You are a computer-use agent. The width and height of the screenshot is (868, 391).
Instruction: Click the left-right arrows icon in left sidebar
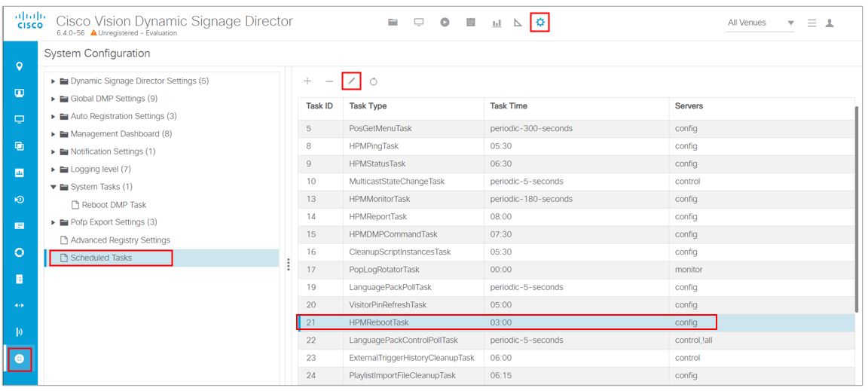click(x=20, y=306)
